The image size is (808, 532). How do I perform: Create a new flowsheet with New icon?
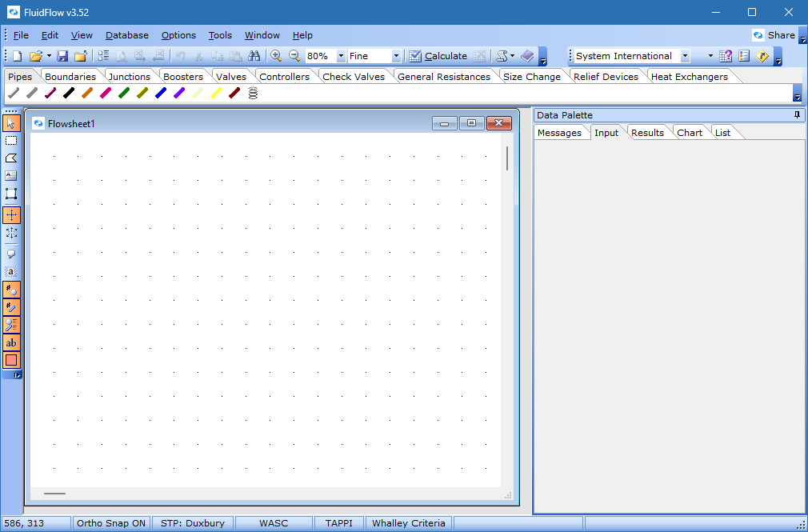pyautogui.click(x=17, y=56)
